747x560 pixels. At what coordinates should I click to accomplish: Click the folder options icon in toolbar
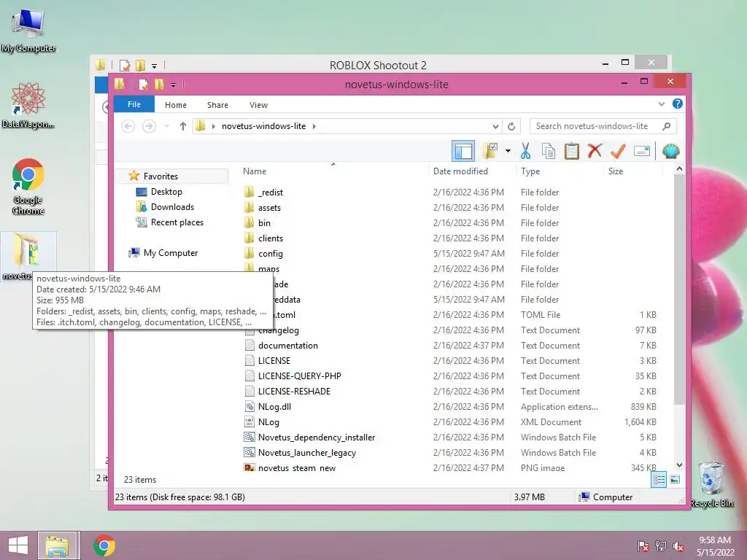point(490,151)
